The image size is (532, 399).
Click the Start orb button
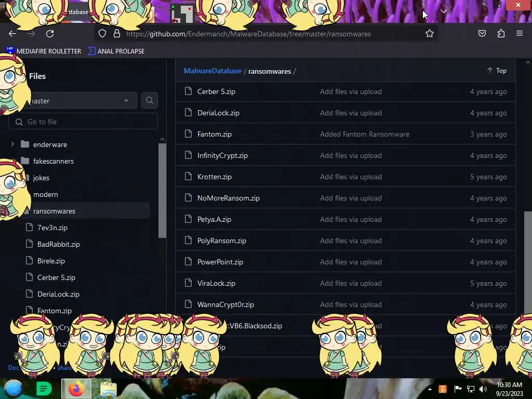[x=14, y=389]
